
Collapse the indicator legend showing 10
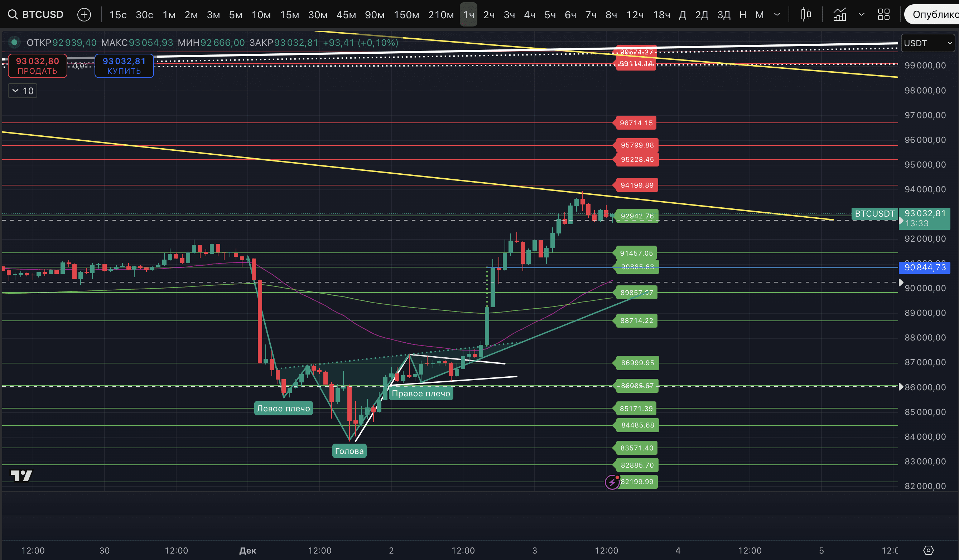click(x=23, y=91)
